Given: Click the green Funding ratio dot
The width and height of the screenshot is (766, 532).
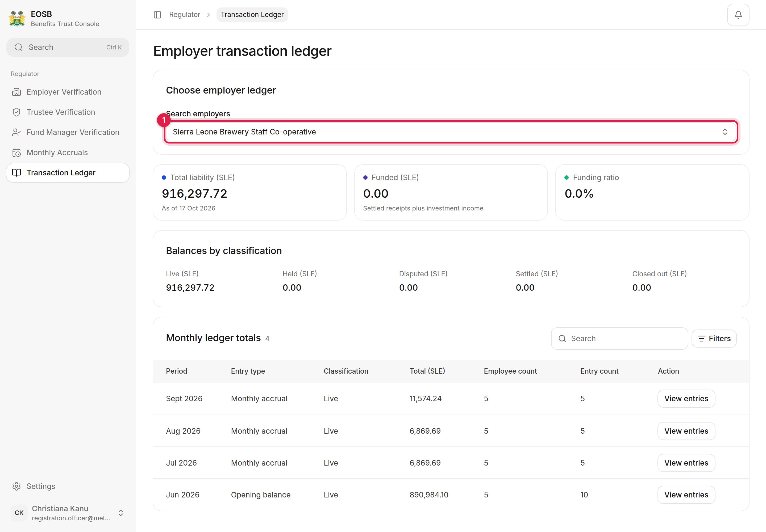Looking at the screenshot, I should coord(567,178).
